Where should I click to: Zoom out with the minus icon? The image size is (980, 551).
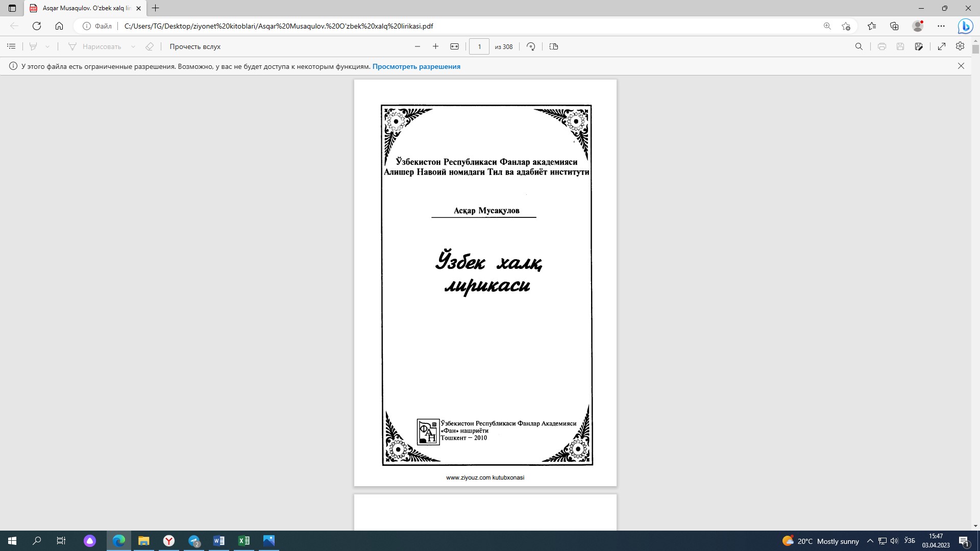(x=418, y=46)
